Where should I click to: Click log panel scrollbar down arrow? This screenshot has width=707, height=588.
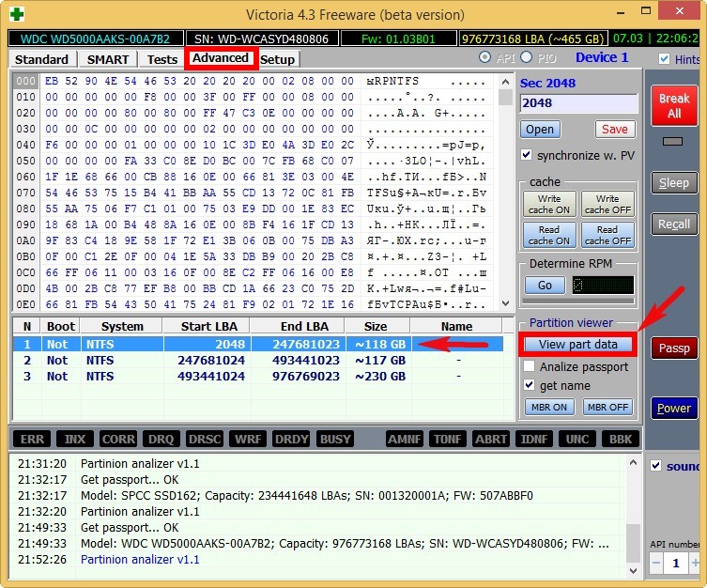click(x=633, y=570)
